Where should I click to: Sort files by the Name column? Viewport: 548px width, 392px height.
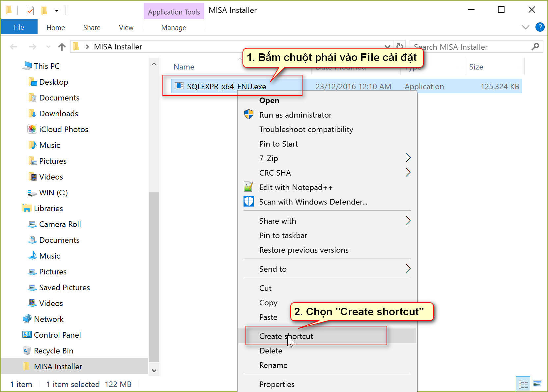(184, 67)
